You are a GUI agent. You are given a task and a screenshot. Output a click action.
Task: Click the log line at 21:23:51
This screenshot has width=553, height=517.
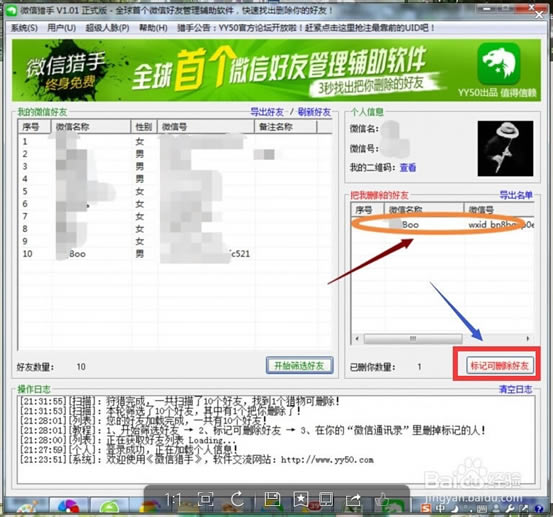[x=197, y=460]
